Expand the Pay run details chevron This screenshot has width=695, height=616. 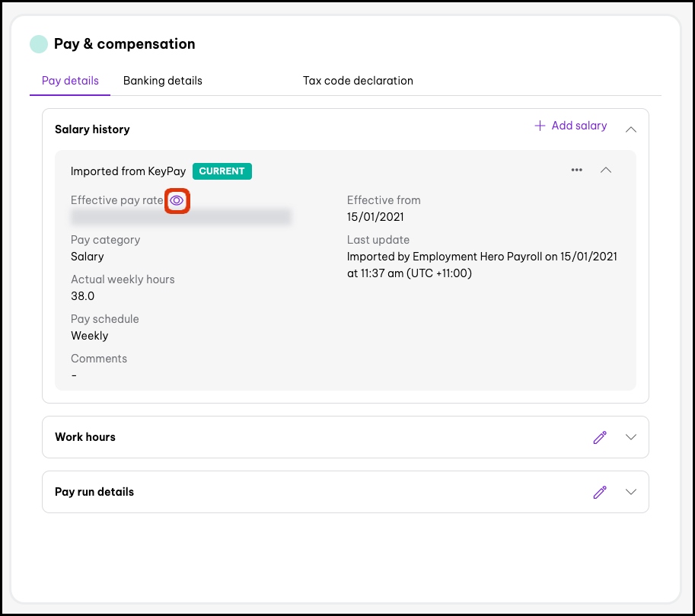tap(630, 492)
